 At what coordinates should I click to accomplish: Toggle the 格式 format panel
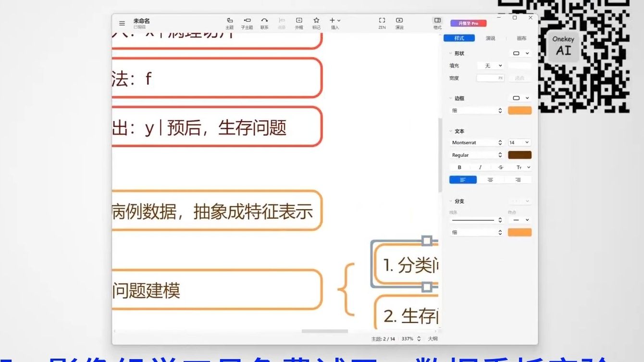[x=437, y=23]
